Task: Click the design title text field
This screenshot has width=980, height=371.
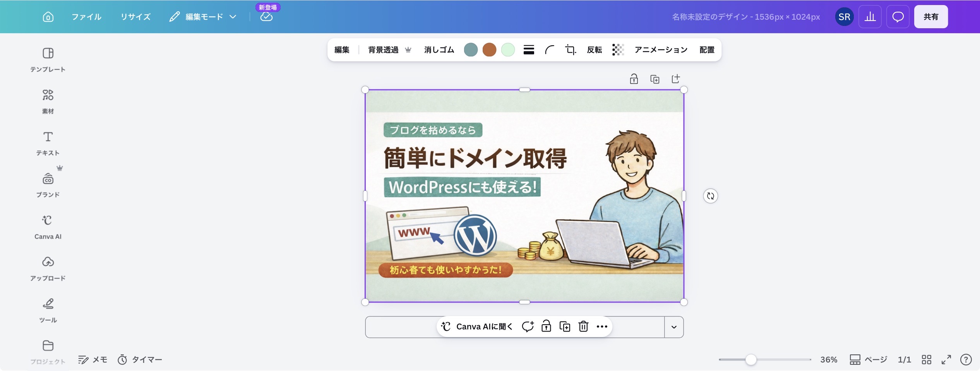Action: (746, 17)
